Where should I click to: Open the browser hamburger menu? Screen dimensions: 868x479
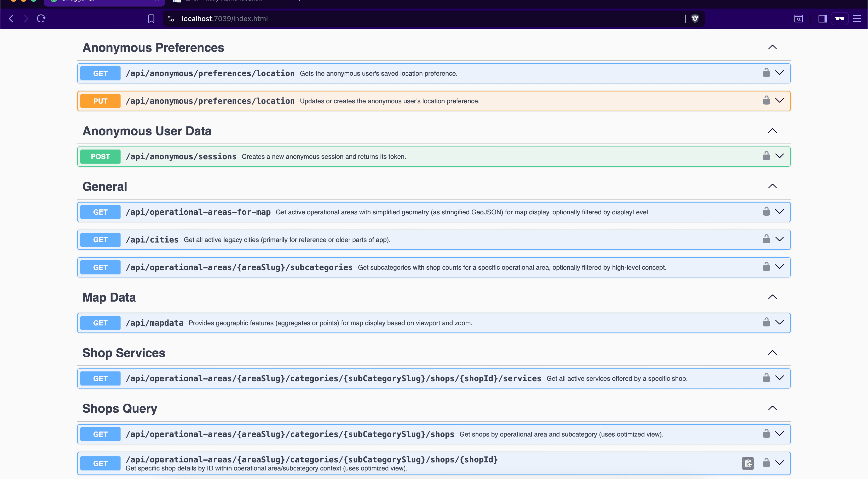pos(857,19)
